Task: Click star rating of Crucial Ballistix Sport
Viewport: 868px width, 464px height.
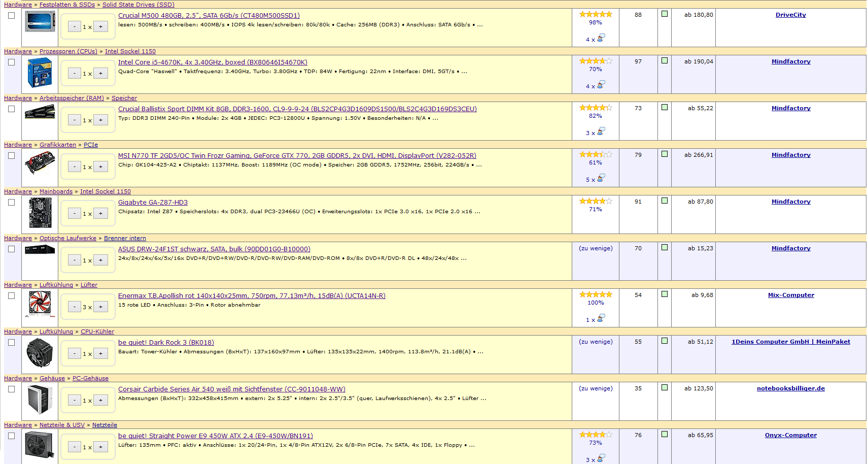Action: 596,108
